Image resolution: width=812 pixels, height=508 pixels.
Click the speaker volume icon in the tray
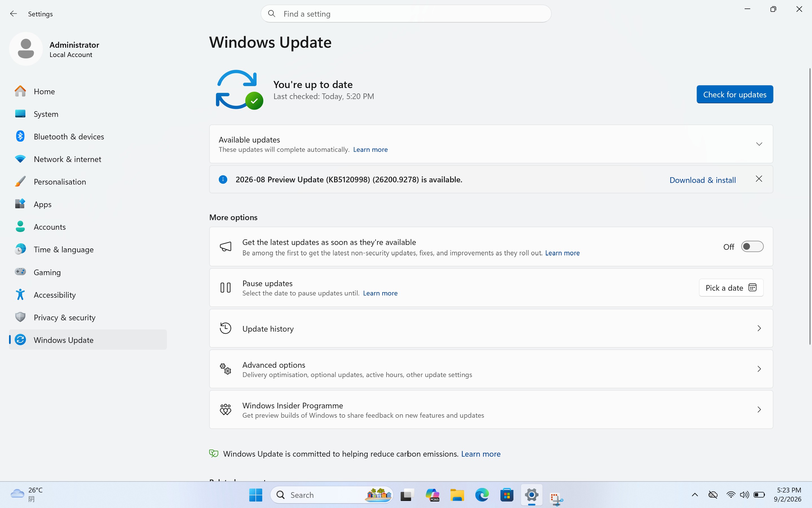(x=745, y=494)
